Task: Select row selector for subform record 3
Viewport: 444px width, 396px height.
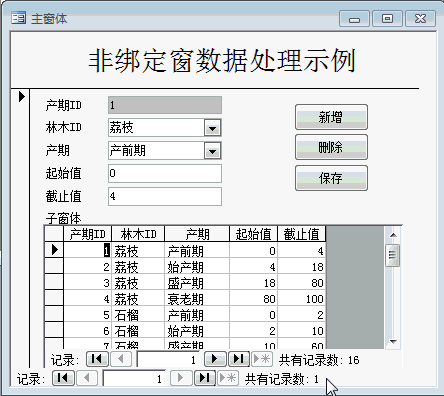Action: (54, 282)
